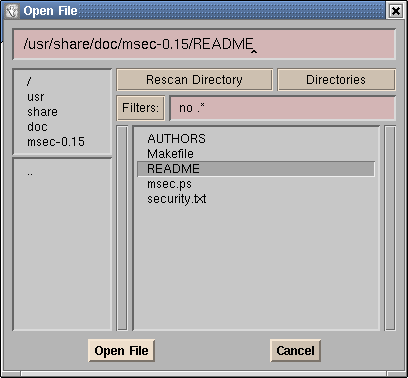Click the file path input field
Viewport: 408px width, 378px height.
coord(204,44)
